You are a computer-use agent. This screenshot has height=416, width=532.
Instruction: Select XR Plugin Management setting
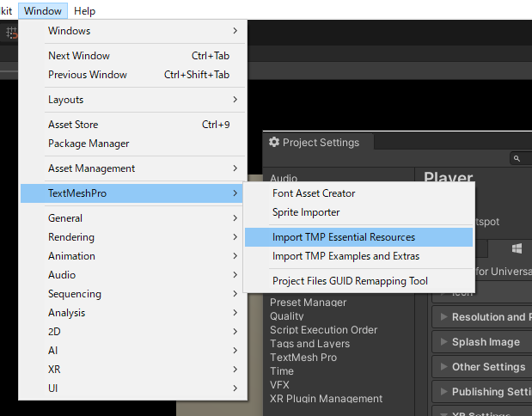(326, 399)
